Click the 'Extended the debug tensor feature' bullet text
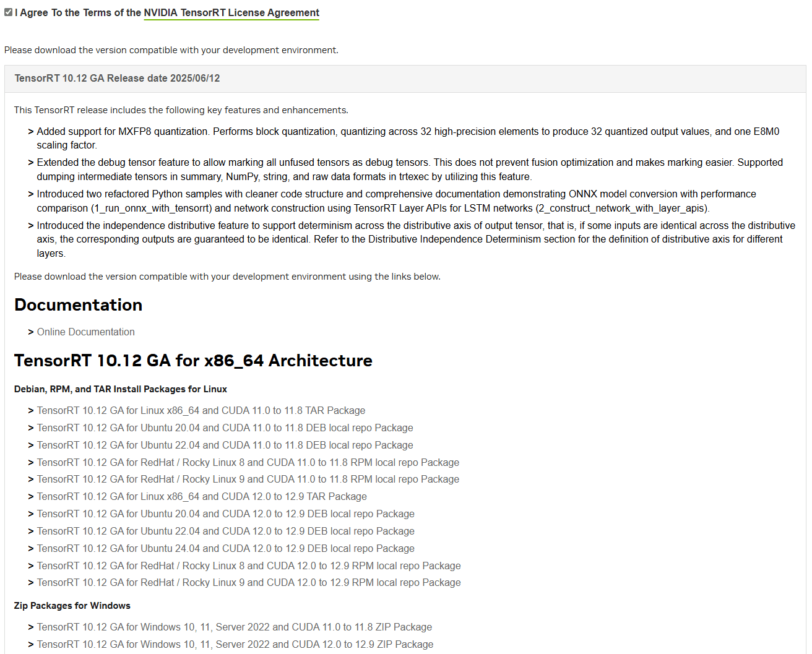The image size is (812, 654). click(x=410, y=170)
